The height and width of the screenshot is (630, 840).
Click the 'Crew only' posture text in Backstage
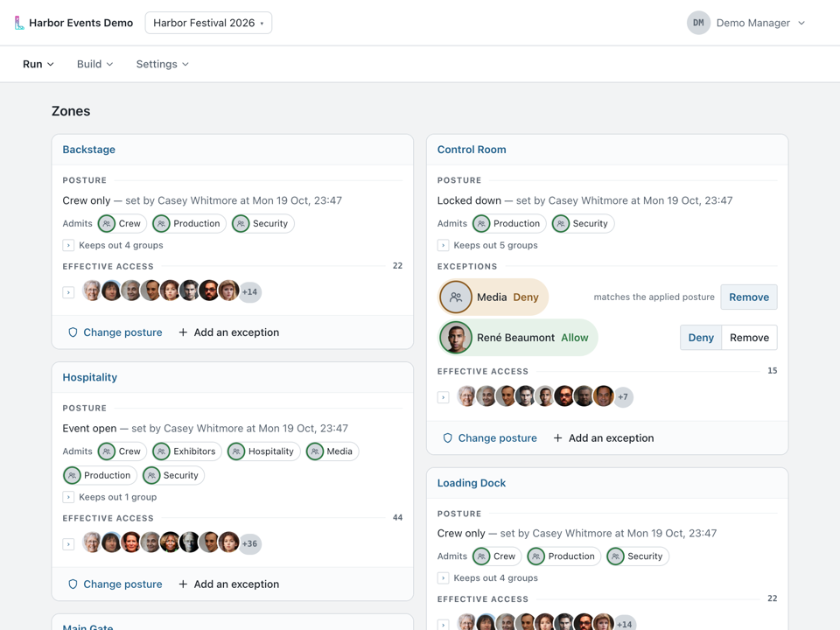87,200
